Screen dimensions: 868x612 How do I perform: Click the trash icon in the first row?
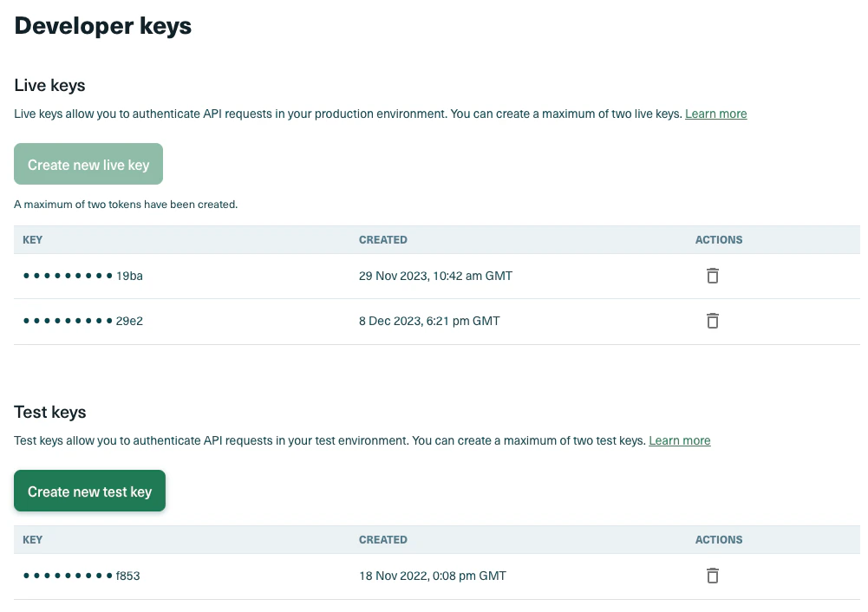[x=712, y=276]
